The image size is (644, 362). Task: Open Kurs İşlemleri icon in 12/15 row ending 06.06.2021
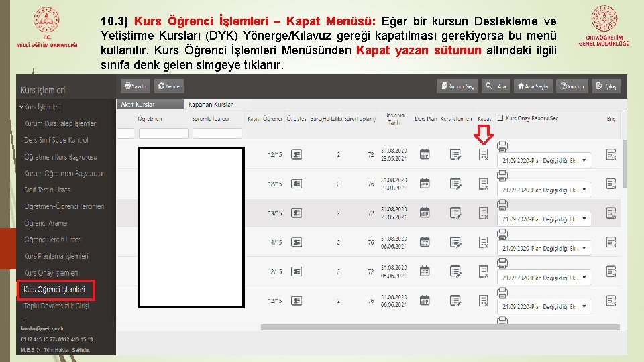(x=455, y=301)
